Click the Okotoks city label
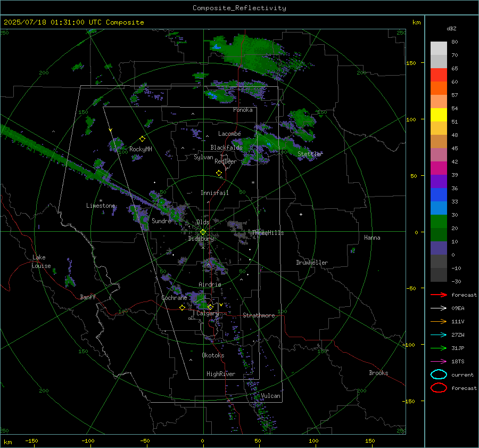This screenshot has width=479, height=448. 213,355
